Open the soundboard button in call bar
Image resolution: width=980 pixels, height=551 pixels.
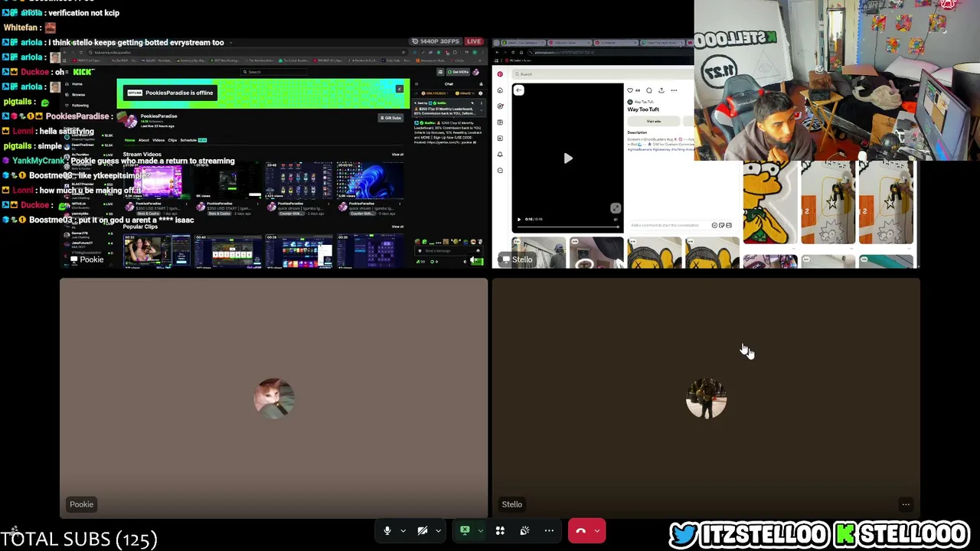coord(524,530)
